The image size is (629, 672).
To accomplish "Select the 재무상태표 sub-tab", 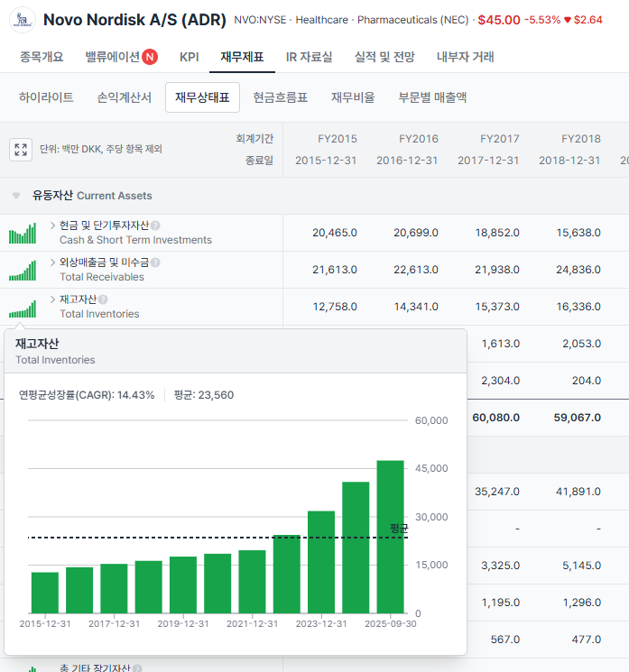I will coord(202,97).
